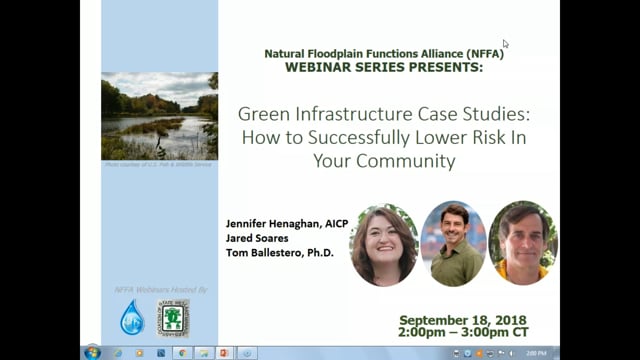Image resolution: width=640 pixels, height=360 pixels.
Task: Switch to the PowerPoint taskbar button
Action: tap(224, 353)
